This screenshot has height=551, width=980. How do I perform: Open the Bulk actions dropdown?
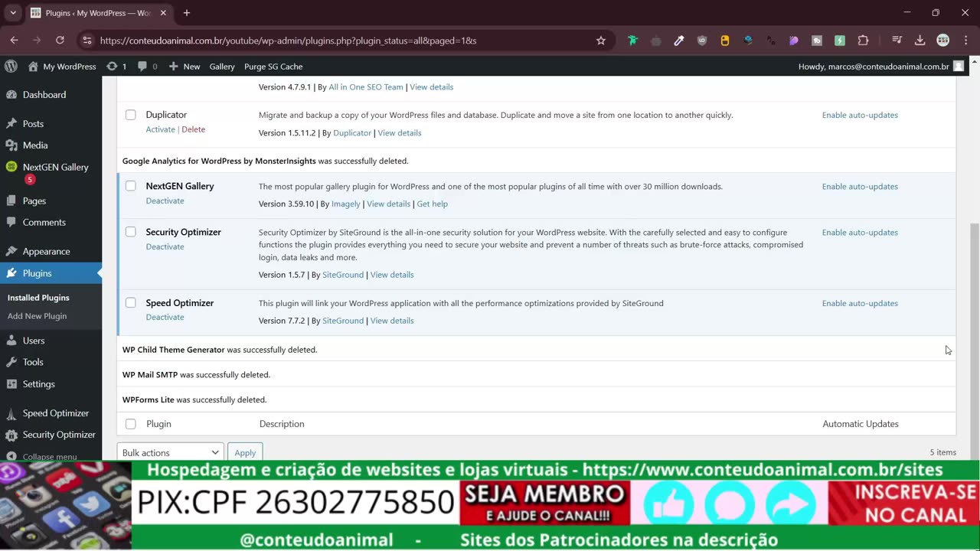(170, 452)
